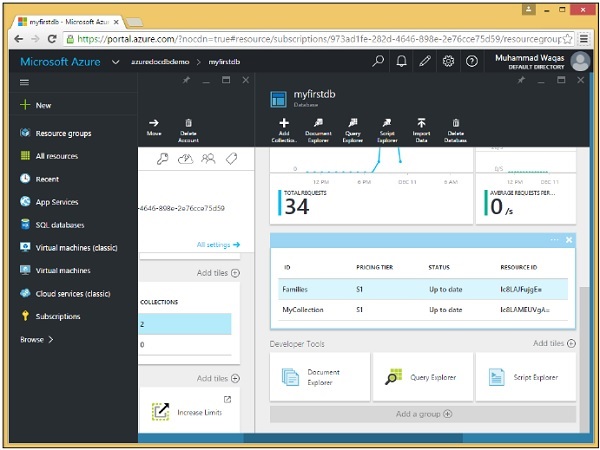This screenshot has width=600, height=450.
Task: Select the MyCollection row
Action: coord(423,310)
